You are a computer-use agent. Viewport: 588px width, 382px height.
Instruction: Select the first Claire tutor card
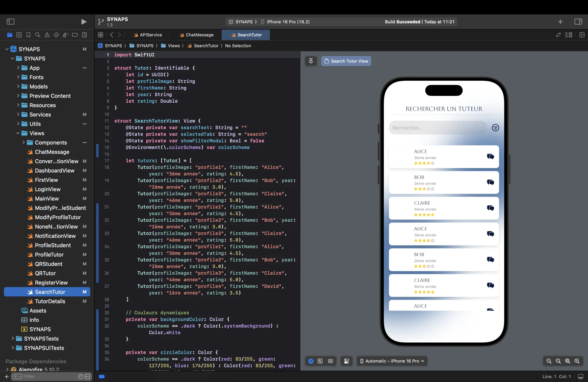pos(444,208)
